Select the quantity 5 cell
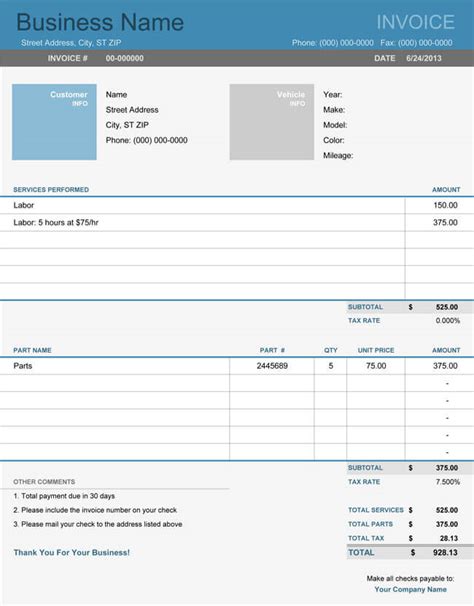Image resolution: width=474 pixels, height=606 pixels. pos(331,366)
